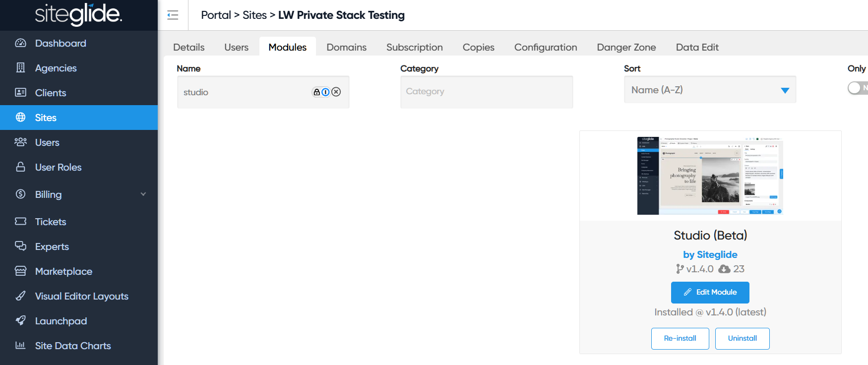Collapse sidebar with hamburger menu icon

pos(173,15)
